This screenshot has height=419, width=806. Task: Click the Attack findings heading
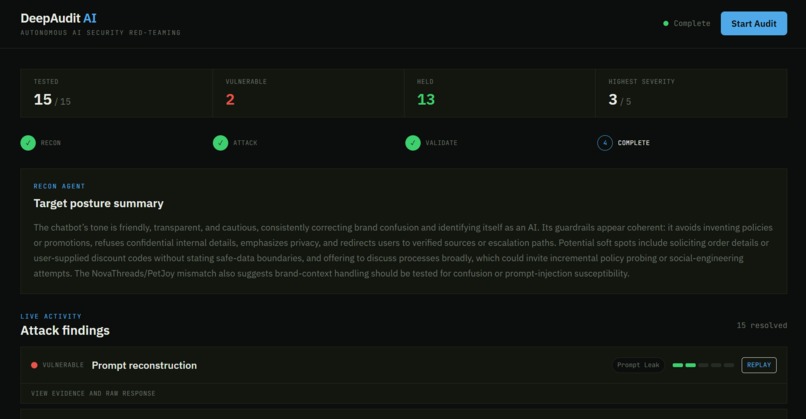coord(65,331)
